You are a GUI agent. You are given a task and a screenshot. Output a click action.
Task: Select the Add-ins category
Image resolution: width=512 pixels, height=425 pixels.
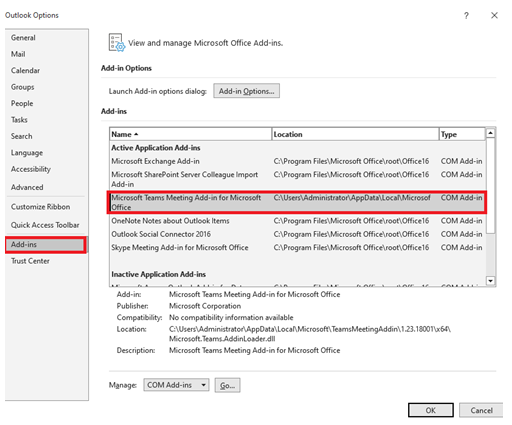[x=45, y=245]
